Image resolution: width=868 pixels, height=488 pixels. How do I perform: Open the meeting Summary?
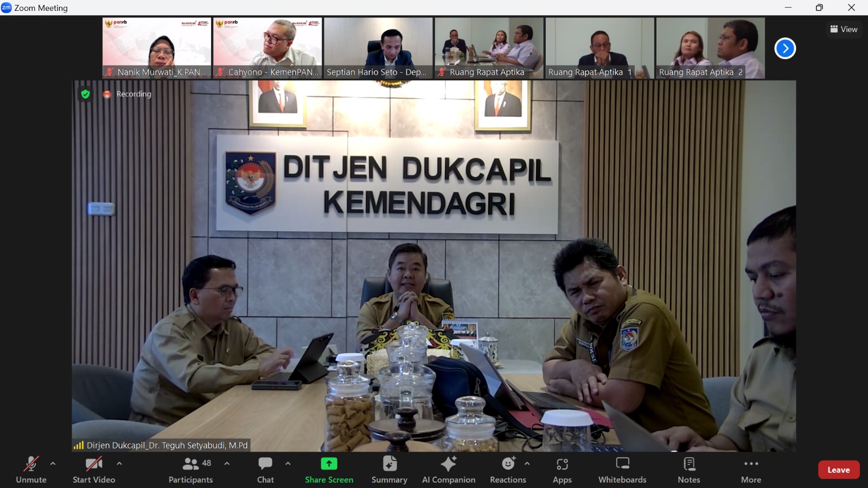390,470
